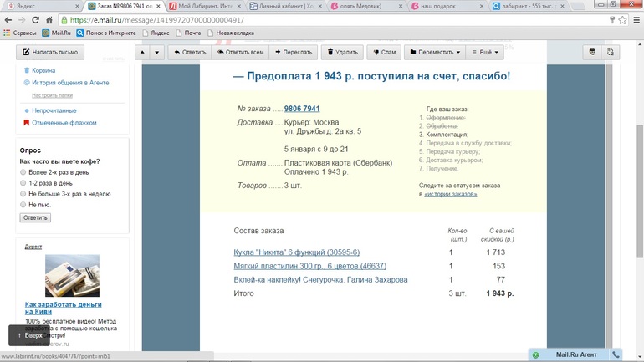This screenshot has height=362, width=644.
Task: Open the Переместить dropdown
Action: click(x=435, y=52)
